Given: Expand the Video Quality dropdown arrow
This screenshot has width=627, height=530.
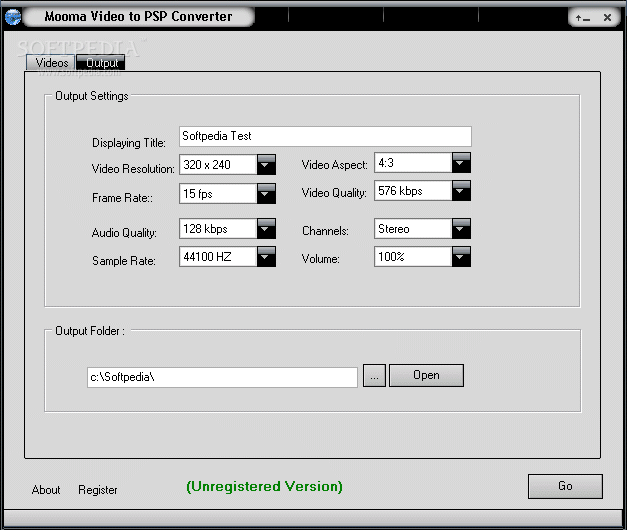Looking at the screenshot, I should click(461, 190).
